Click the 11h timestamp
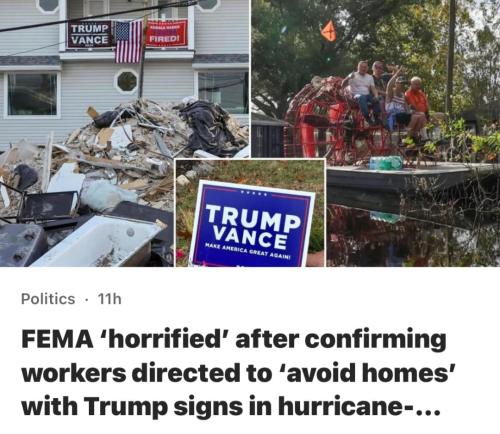The height and width of the screenshot is (434, 500). 109,299
